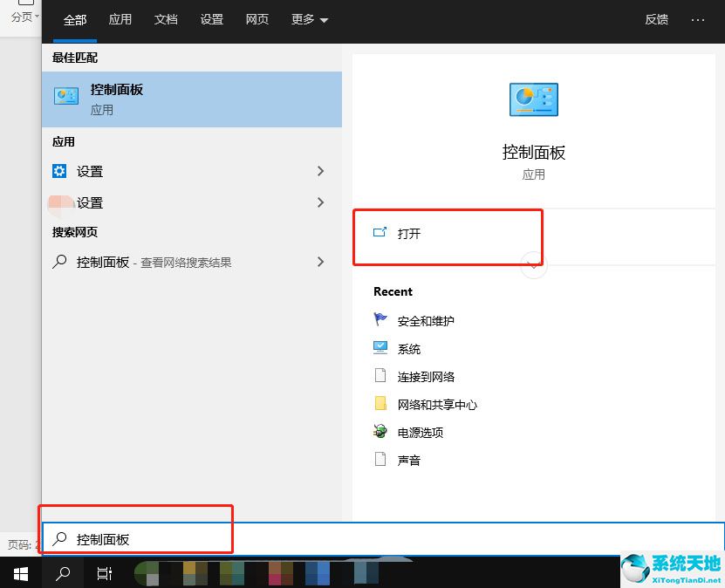Viewport: 725px width, 588px height.
Task: Expand arrow for 查看网络搜索结果 row
Action: pyautogui.click(x=321, y=262)
